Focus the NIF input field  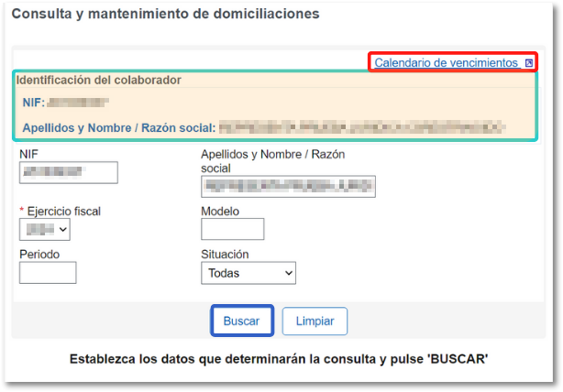(69, 172)
